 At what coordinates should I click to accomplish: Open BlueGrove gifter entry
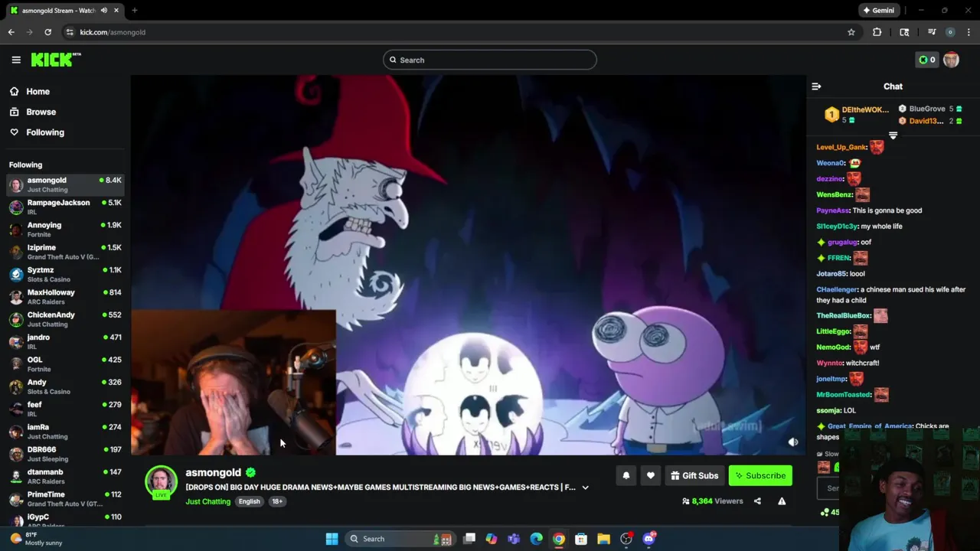(930, 109)
